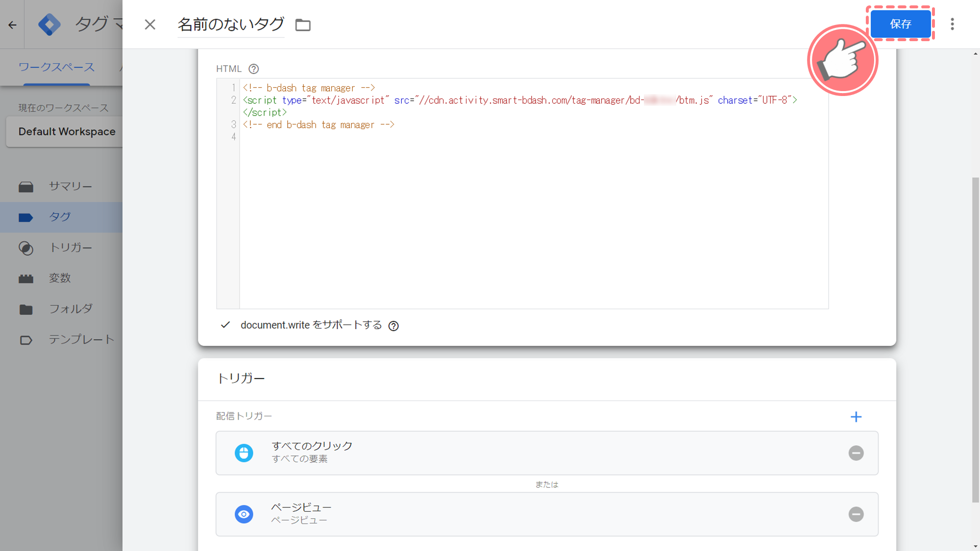This screenshot has width=980, height=551.
Task: Toggle document.write をサポートする checkbox
Action: tap(225, 325)
